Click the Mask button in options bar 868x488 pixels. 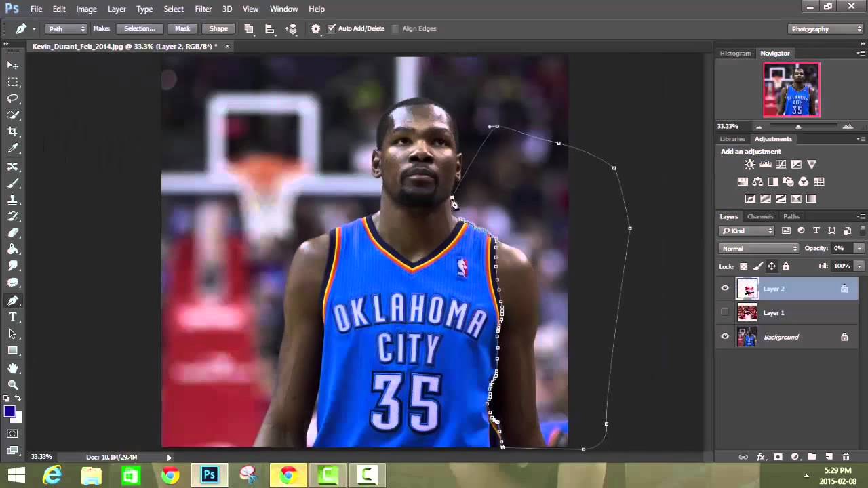[x=182, y=28]
